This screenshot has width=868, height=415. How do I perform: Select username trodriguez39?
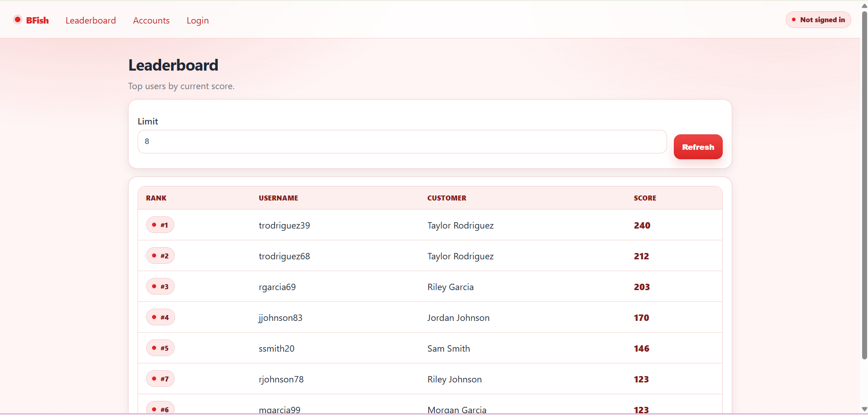click(284, 225)
